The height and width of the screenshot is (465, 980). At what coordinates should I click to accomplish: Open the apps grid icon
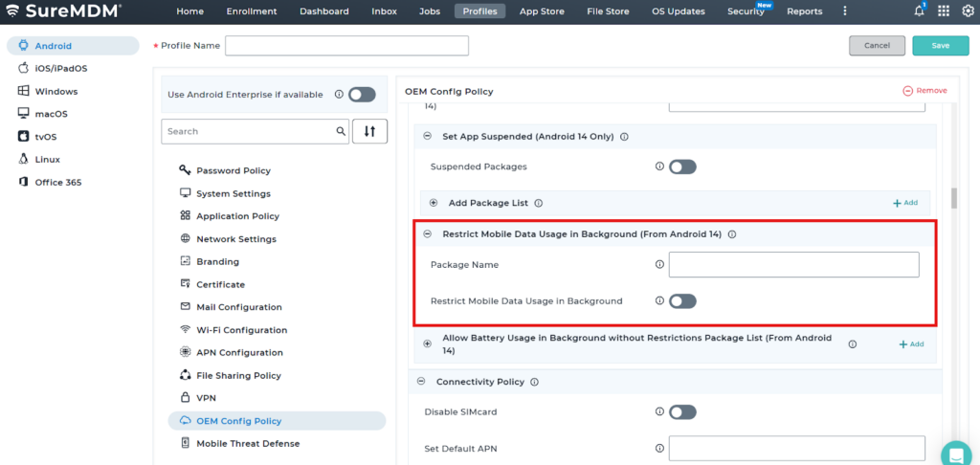pos(944,11)
